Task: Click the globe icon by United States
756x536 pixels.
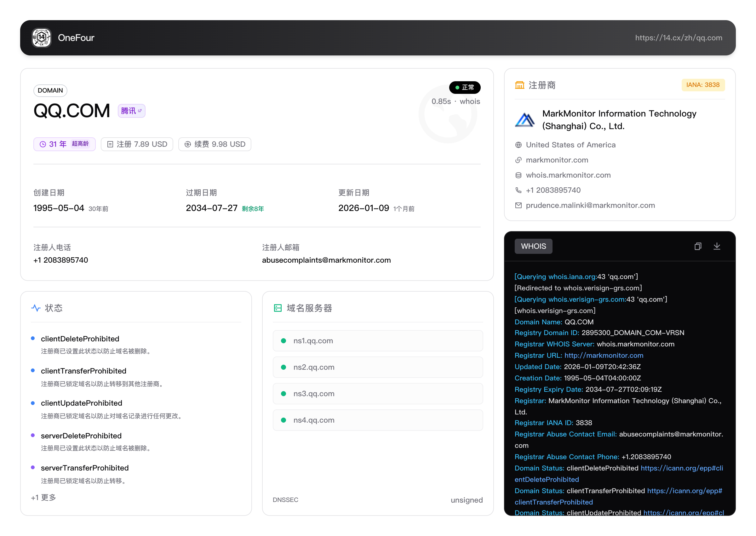Action: 518,145
